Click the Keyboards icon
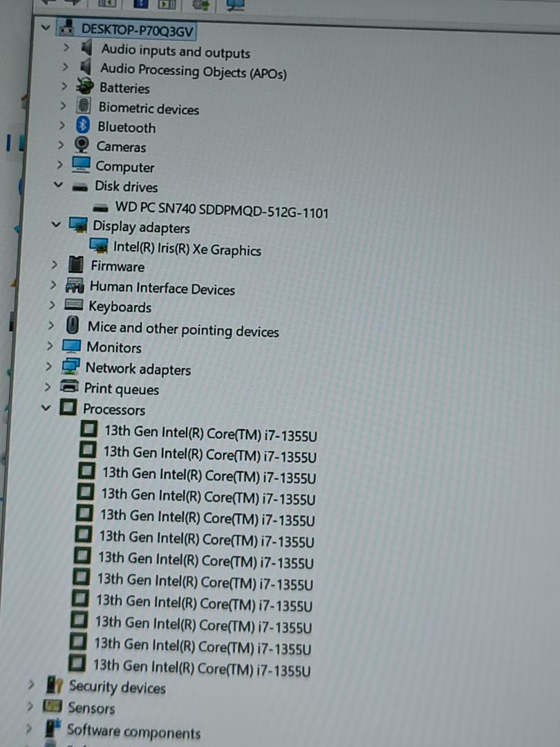 point(73,304)
